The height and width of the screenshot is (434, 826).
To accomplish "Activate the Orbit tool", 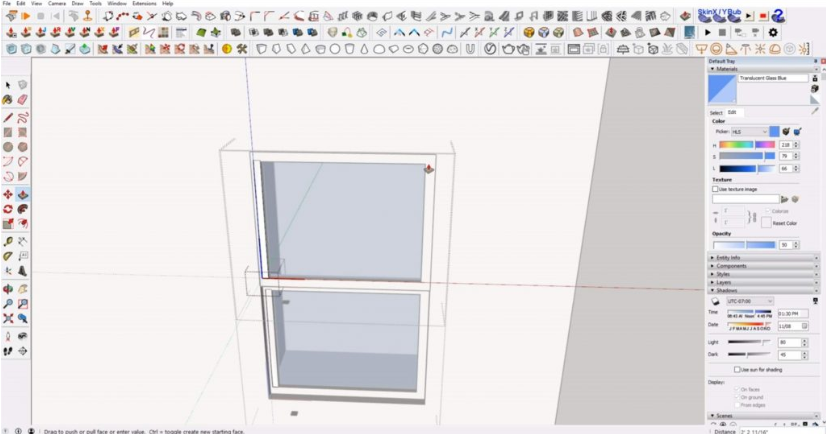I will [x=8, y=289].
